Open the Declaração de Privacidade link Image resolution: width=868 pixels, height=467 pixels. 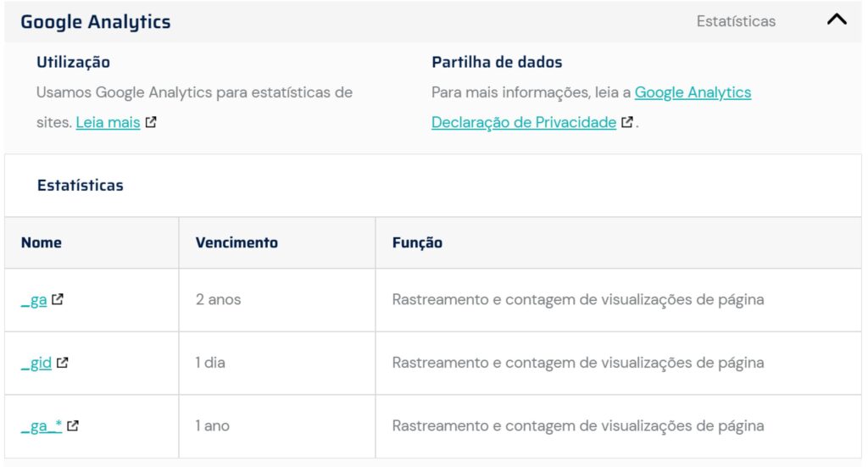tap(523, 122)
